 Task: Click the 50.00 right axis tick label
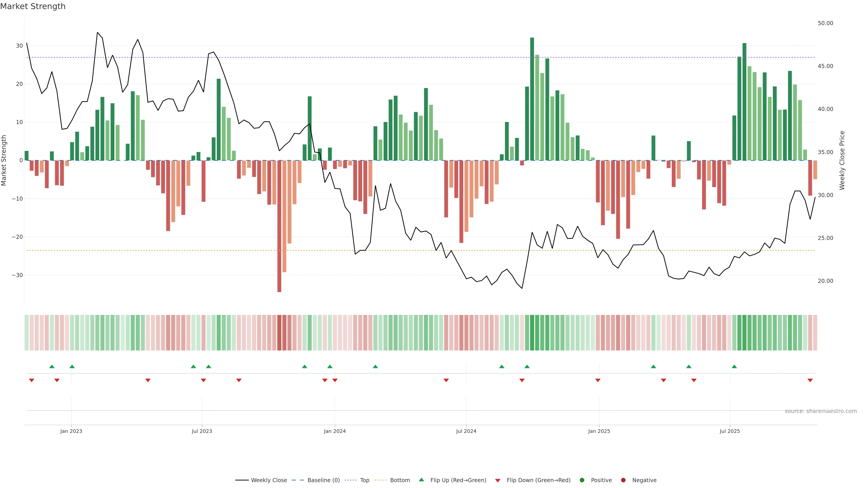click(x=825, y=23)
